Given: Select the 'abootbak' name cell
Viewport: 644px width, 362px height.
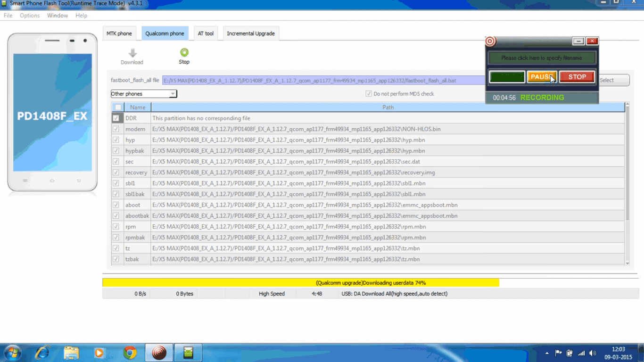Looking at the screenshot, I should (x=137, y=216).
